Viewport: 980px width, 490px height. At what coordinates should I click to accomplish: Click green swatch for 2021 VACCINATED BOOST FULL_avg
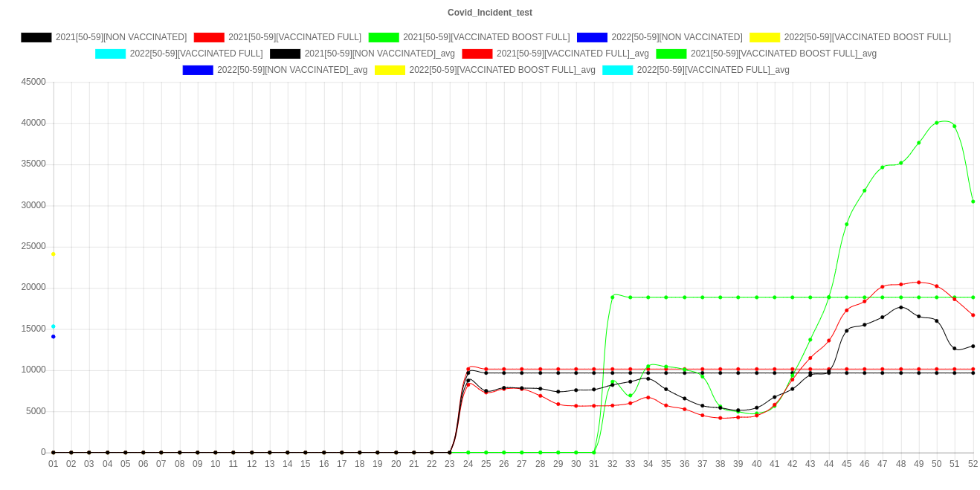pyautogui.click(x=671, y=54)
